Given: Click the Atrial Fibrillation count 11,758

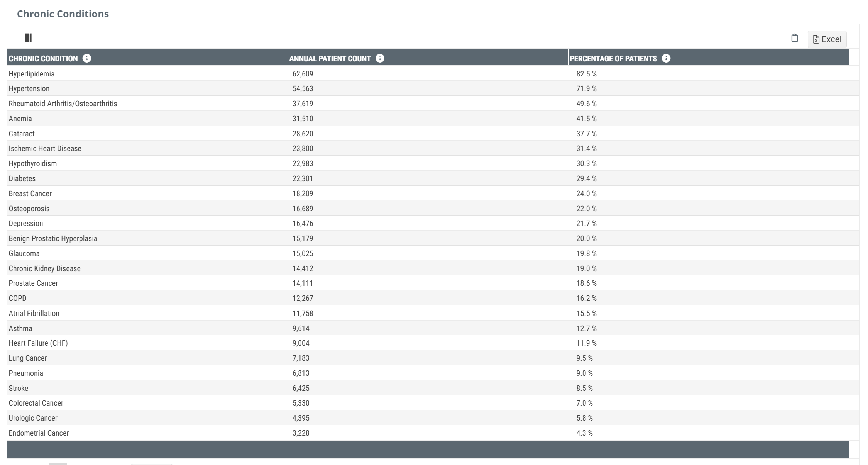Looking at the screenshot, I should [x=303, y=313].
